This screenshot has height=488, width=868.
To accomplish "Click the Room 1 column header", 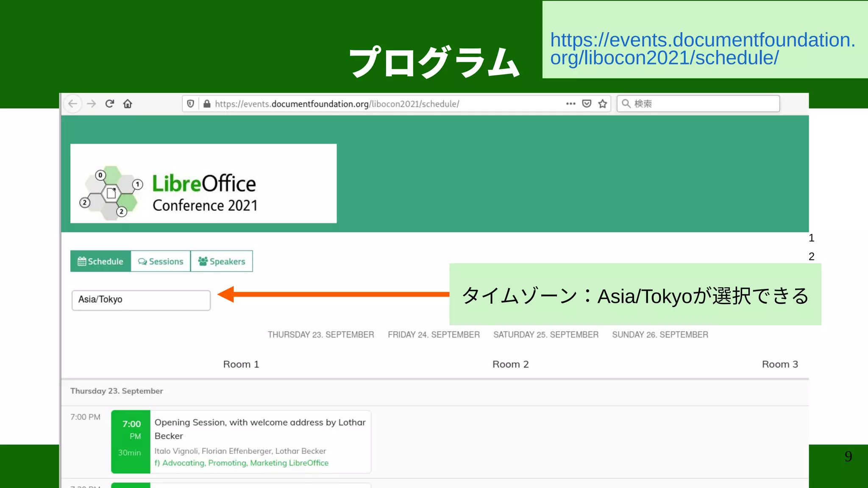I will click(x=241, y=364).
